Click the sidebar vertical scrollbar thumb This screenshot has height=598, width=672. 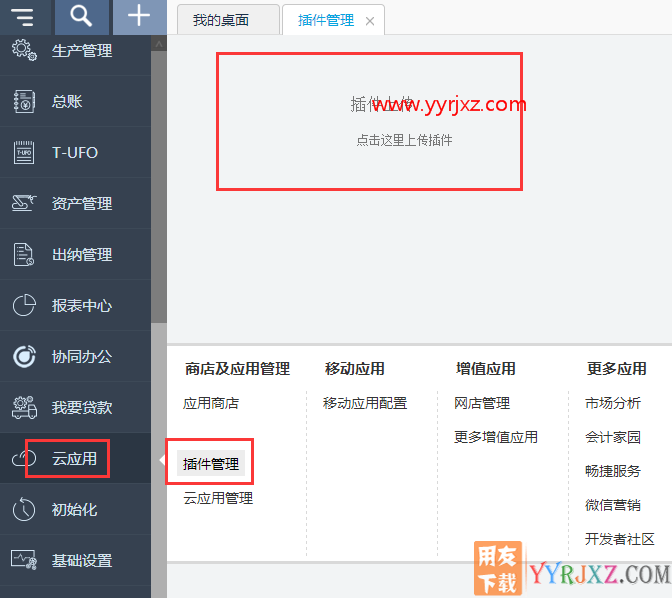click(159, 186)
